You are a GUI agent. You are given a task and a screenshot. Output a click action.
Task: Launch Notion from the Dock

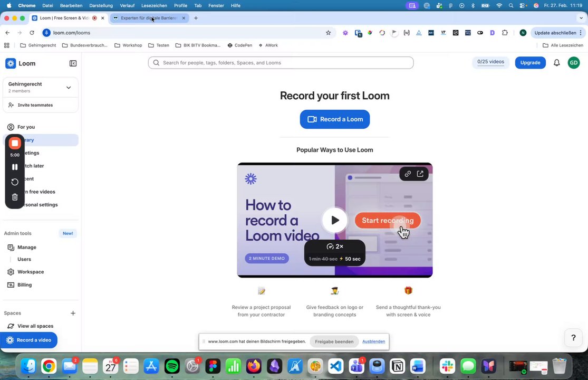coord(397,366)
